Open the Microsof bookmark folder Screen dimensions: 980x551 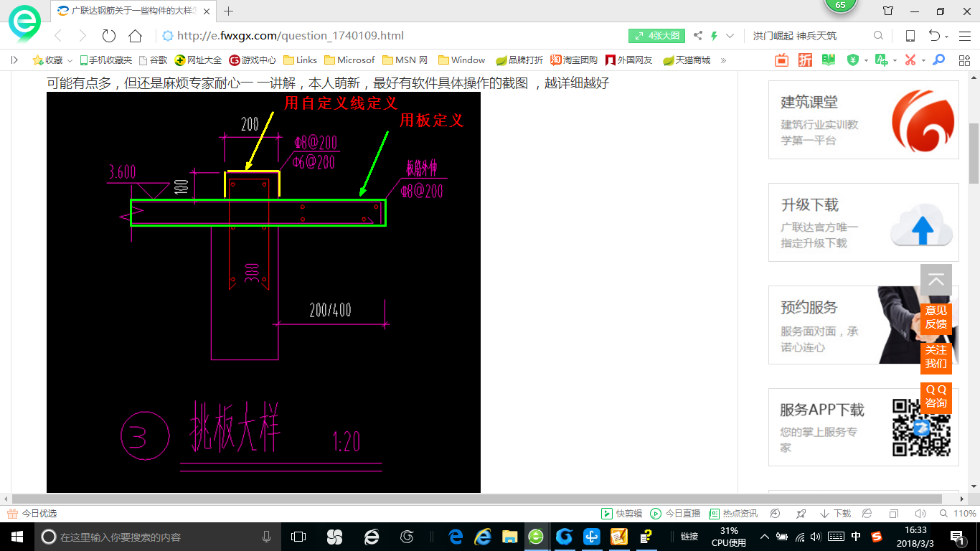[x=349, y=60]
